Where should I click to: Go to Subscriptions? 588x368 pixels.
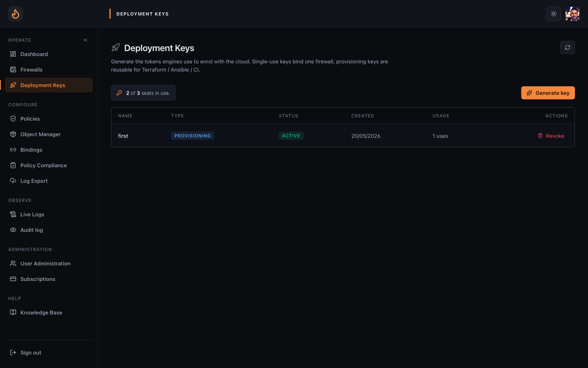pyautogui.click(x=49, y=279)
